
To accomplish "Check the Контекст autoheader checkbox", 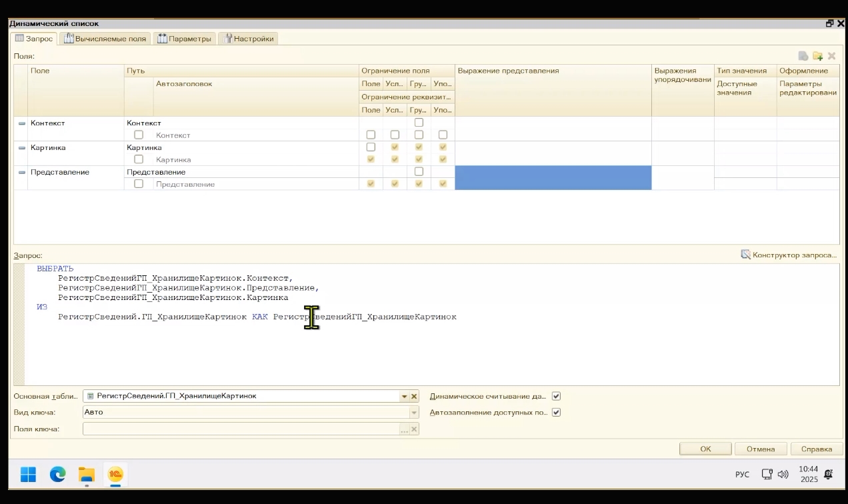I will pyautogui.click(x=139, y=135).
